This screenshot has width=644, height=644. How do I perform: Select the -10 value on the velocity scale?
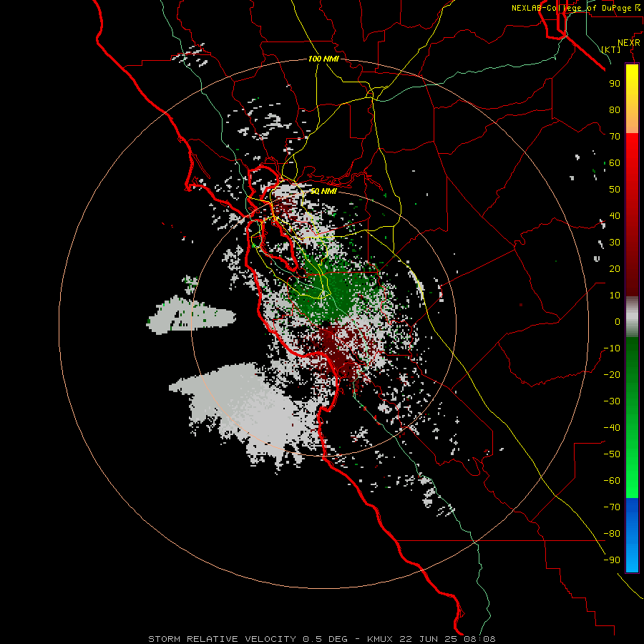(612, 348)
